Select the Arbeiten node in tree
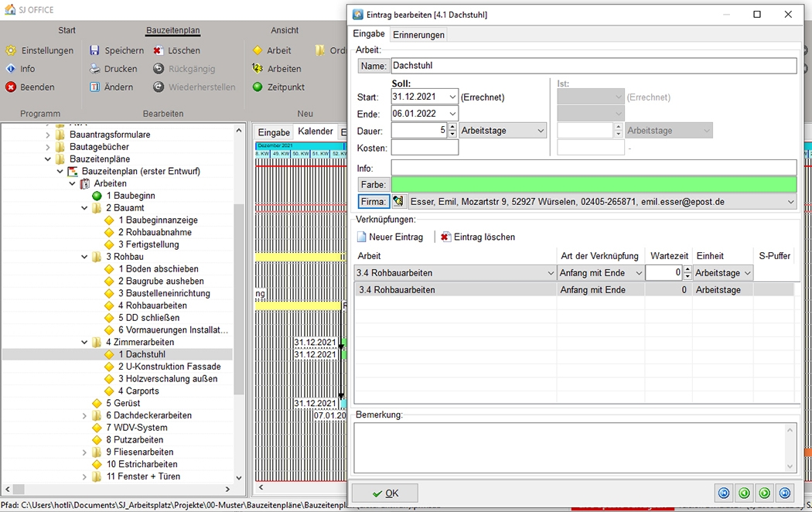 110,183
